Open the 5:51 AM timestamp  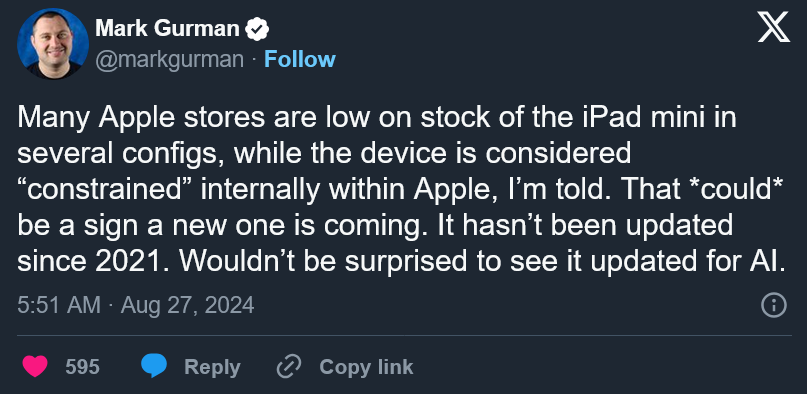[x=59, y=305]
